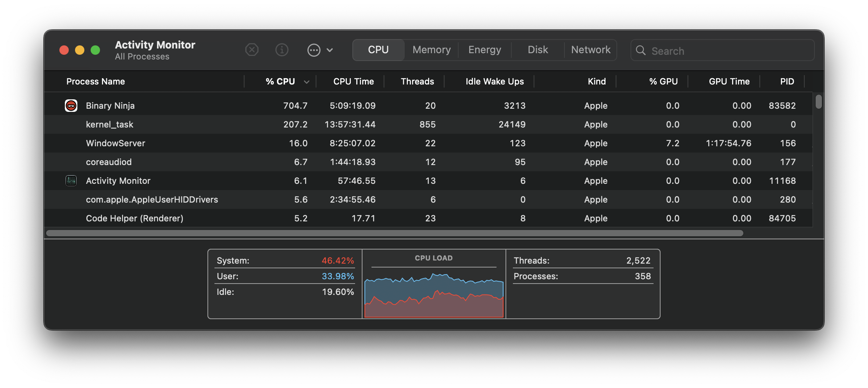This screenshot has height=388, width=868.
Task: Switch to the Memory tab
Action: tap(431, 50)
